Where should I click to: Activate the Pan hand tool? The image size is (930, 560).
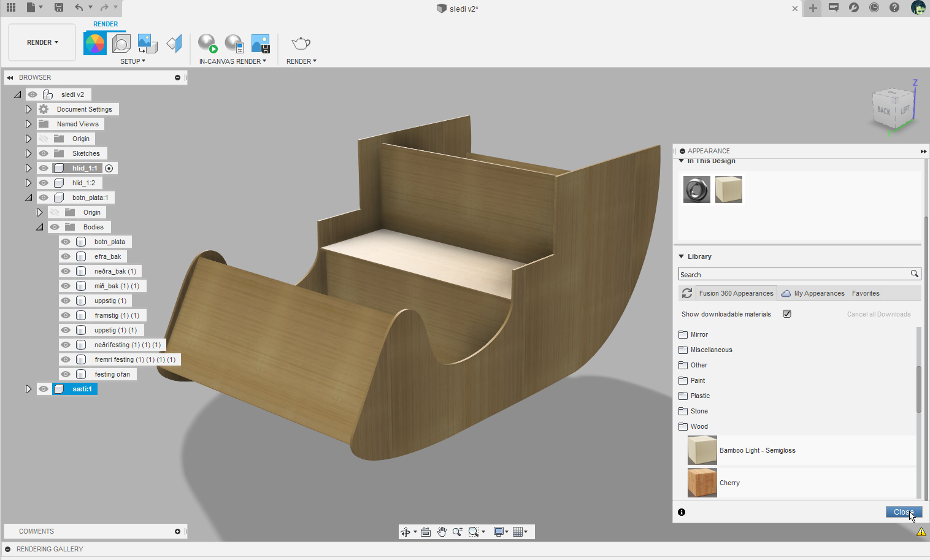coord(442,532)
